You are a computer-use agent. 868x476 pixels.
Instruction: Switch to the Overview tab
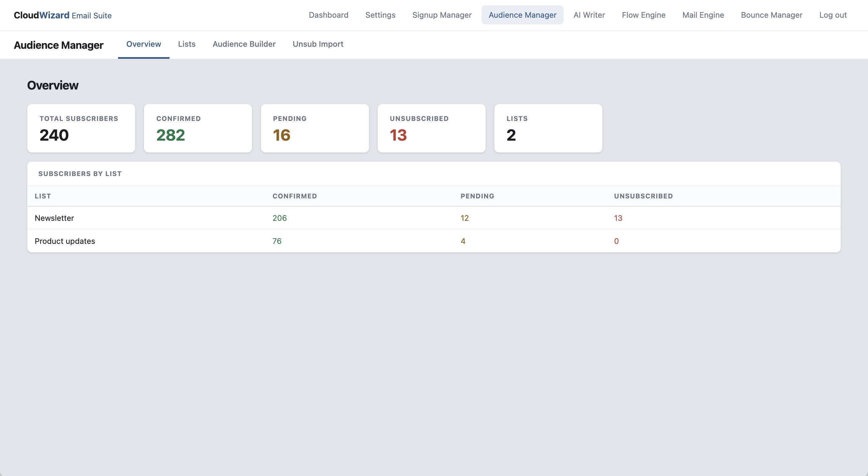tap(143, 44)
